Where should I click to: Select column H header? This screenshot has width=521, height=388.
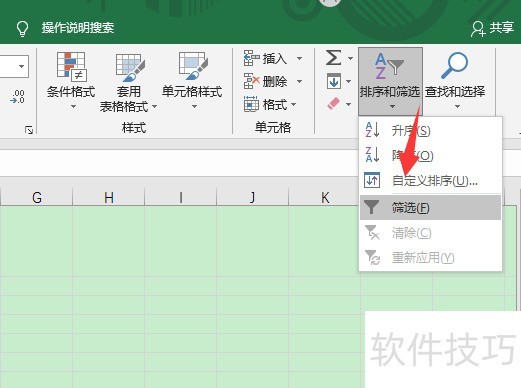click(109, 197)
